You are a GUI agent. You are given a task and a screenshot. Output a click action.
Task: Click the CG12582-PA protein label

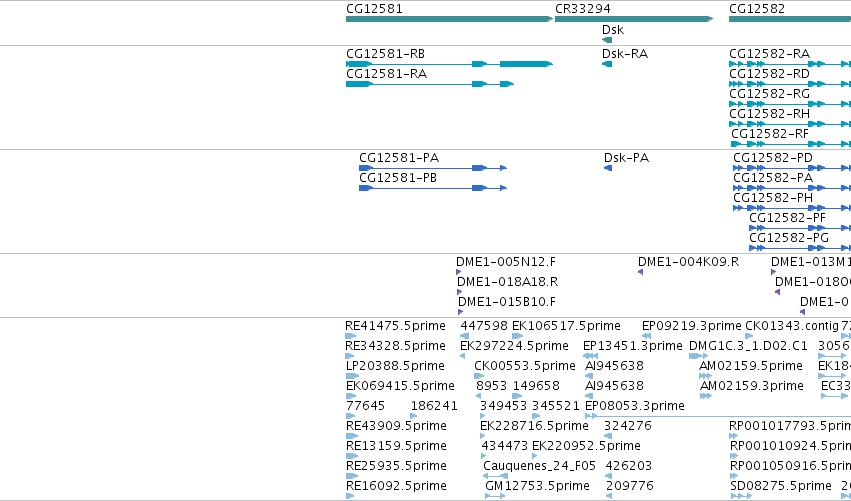coord(773,178)
